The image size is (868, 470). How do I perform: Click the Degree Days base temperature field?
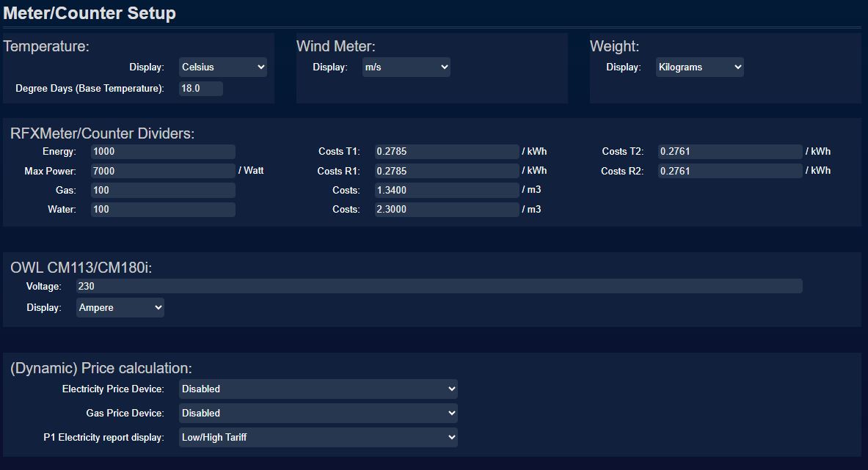tap(200, 88)
